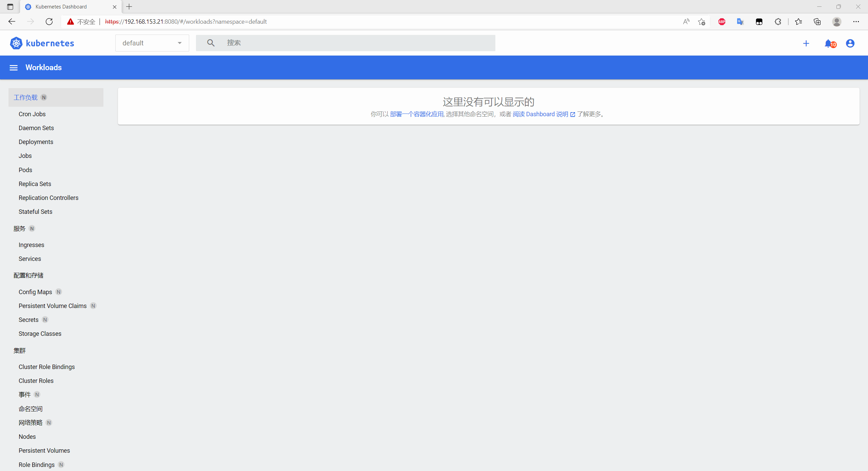Click the hamburger menu icon

click(13, 68)
